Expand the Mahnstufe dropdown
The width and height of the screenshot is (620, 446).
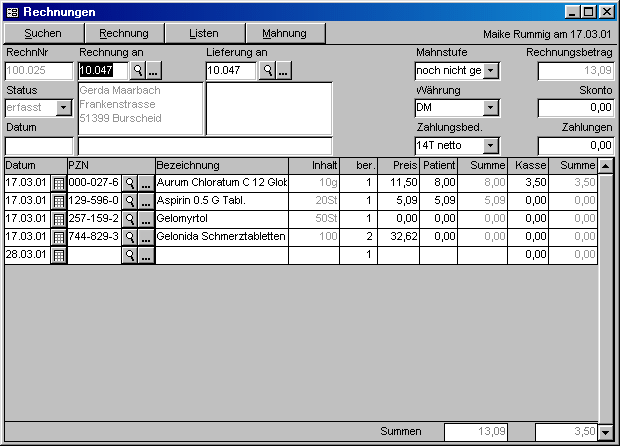tap(491, 71)
